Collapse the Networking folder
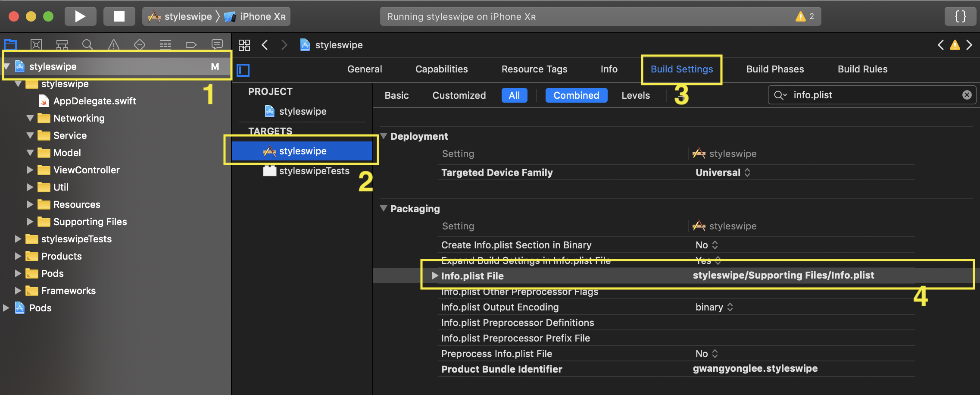980x395 pixels. 30,118
